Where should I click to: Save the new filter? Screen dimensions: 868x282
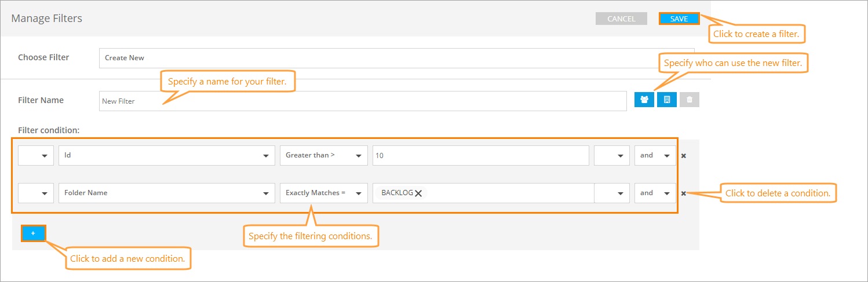679,19
